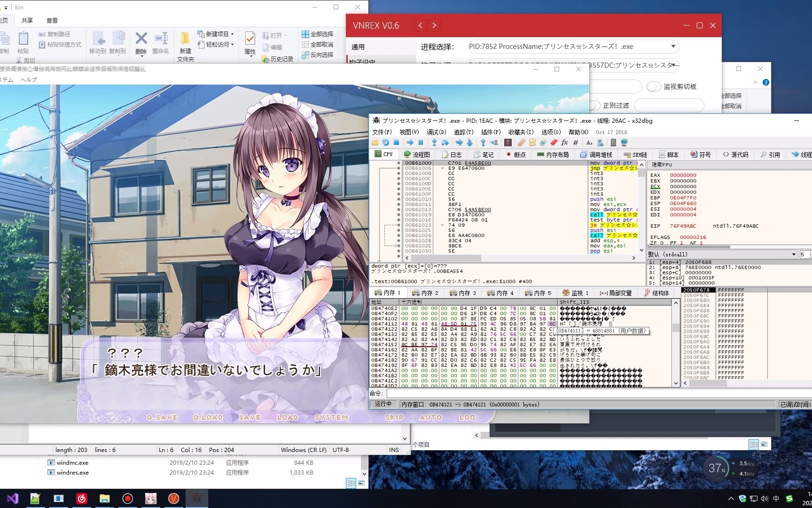
Task: Click the stack argument count stepper showing 5
Action: (805, 254)
